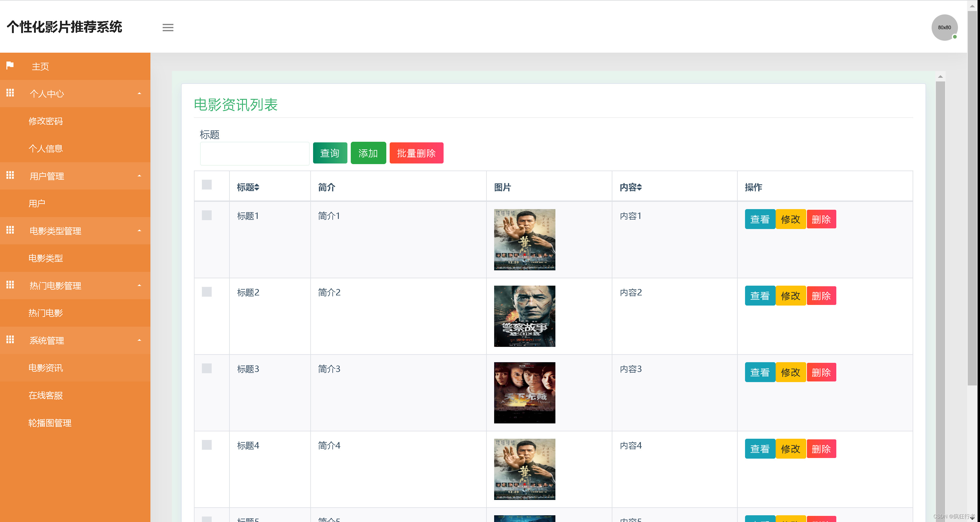The image size is (980, 522).
Task: Click the grid icon beside 热门电影管理
Action: [10, 285]
